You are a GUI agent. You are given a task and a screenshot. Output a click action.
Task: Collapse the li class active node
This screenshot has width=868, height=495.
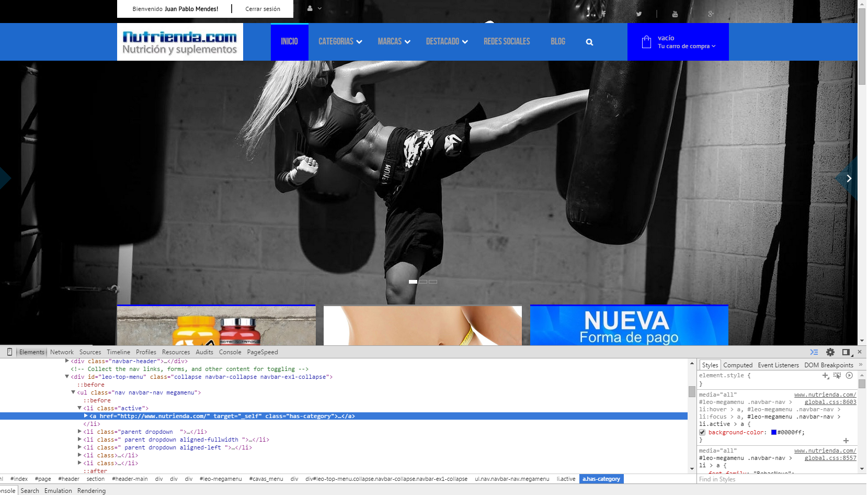pos(79,408)
